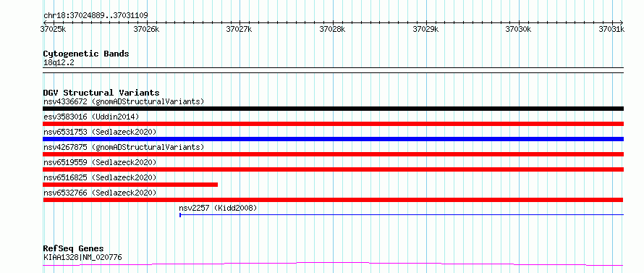This screenshot has width=644, height=273.
Task: Click the KIAA1328|NM_020776 gene label
Action: [x=82, y=258]
